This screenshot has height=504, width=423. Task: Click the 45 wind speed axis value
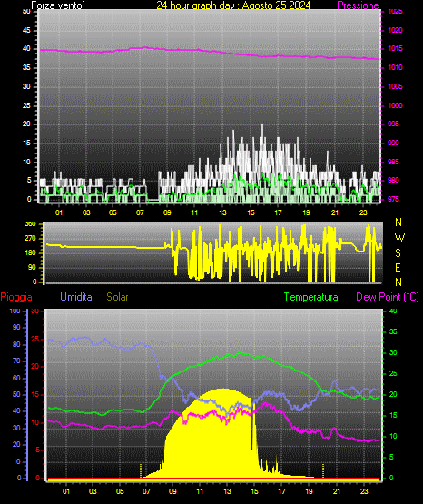[26, 30]
